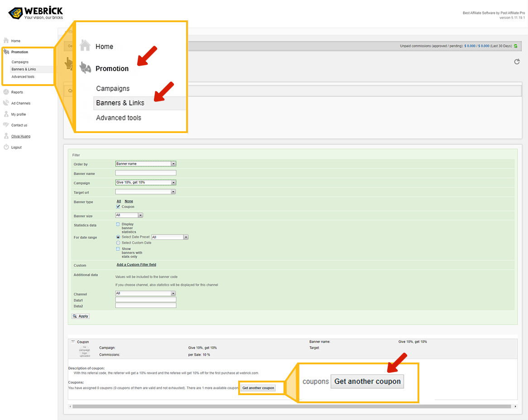Open the Order by dropdown
The height and width of the screenshot is (420, 528).
(x=173, y=164)
